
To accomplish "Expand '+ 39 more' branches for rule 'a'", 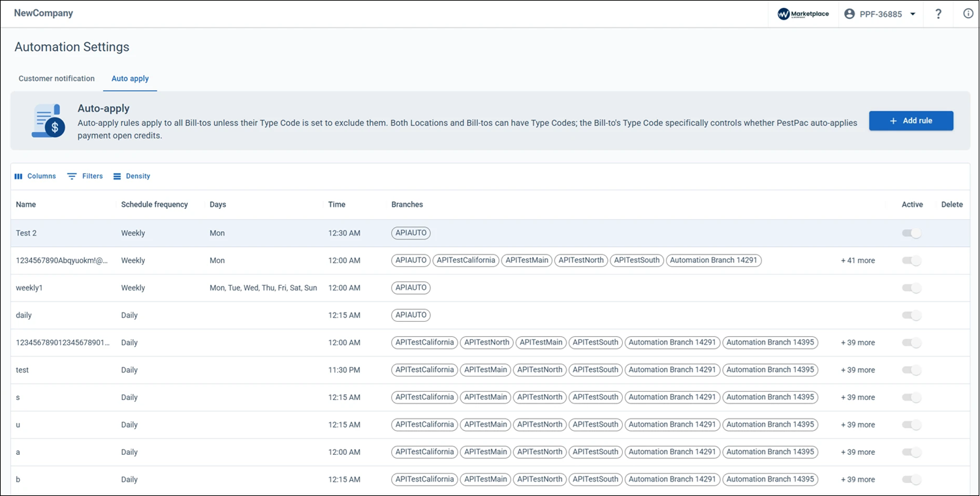I will [858, 452].
